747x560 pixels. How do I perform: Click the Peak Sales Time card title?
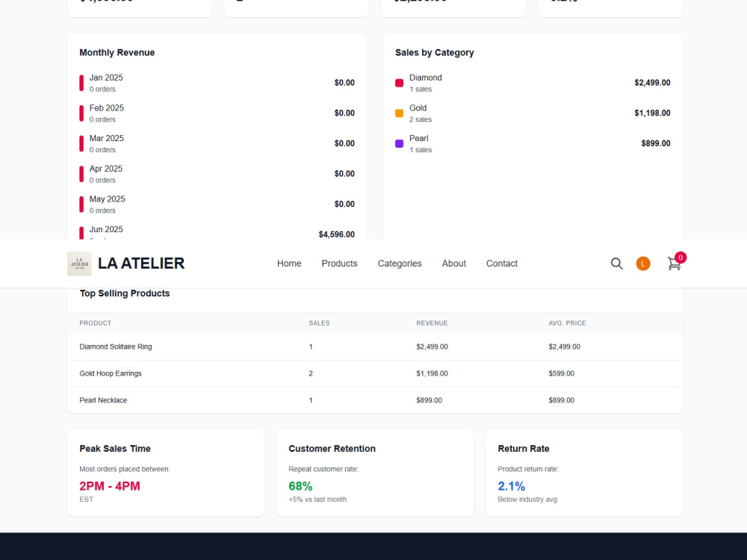pyautogui.click(x=115, y=449)
